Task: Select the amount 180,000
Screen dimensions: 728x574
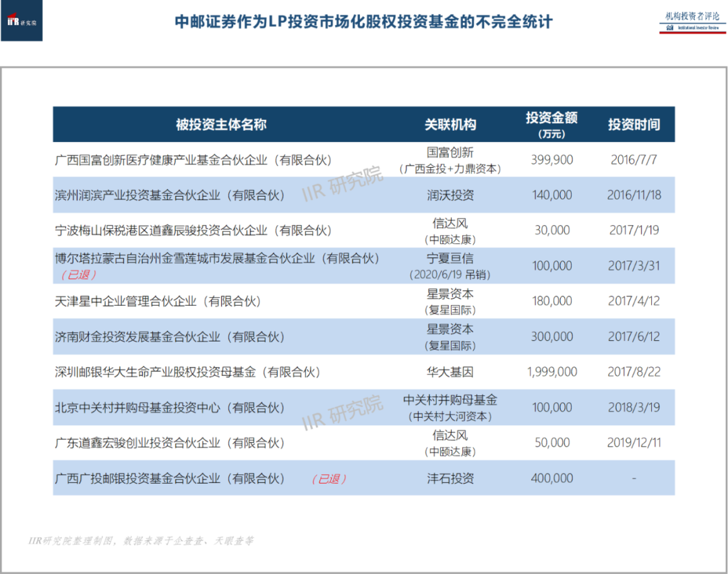Action: tap(552, 301)
